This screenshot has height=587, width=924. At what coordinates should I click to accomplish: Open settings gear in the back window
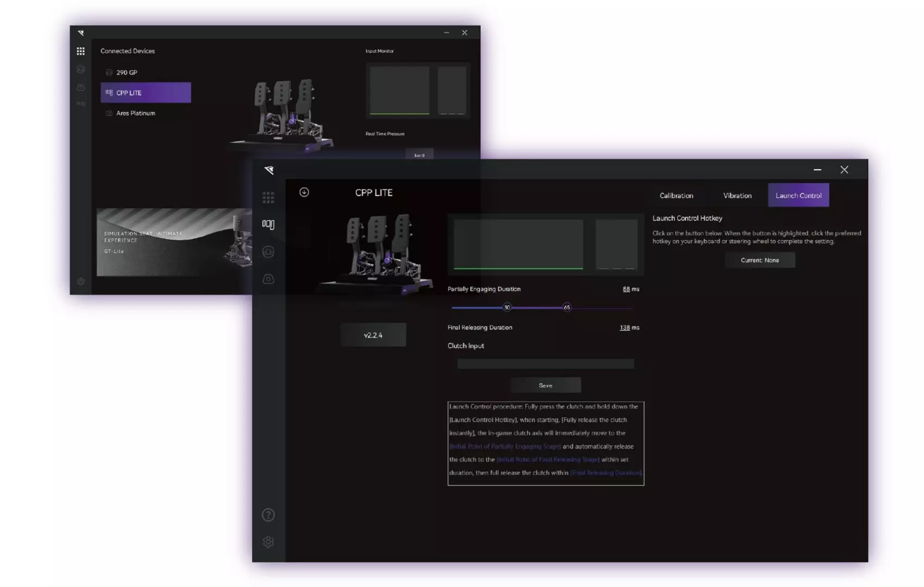pos(80,282)
